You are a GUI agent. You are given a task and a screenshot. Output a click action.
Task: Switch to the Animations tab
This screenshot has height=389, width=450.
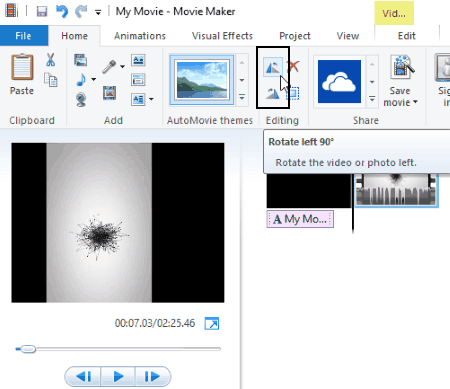click(140, 36)
